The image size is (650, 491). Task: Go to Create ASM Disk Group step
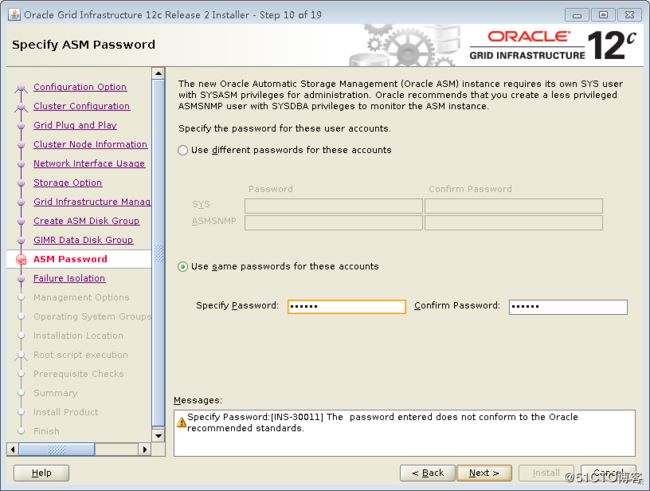(x=86, y=221)
